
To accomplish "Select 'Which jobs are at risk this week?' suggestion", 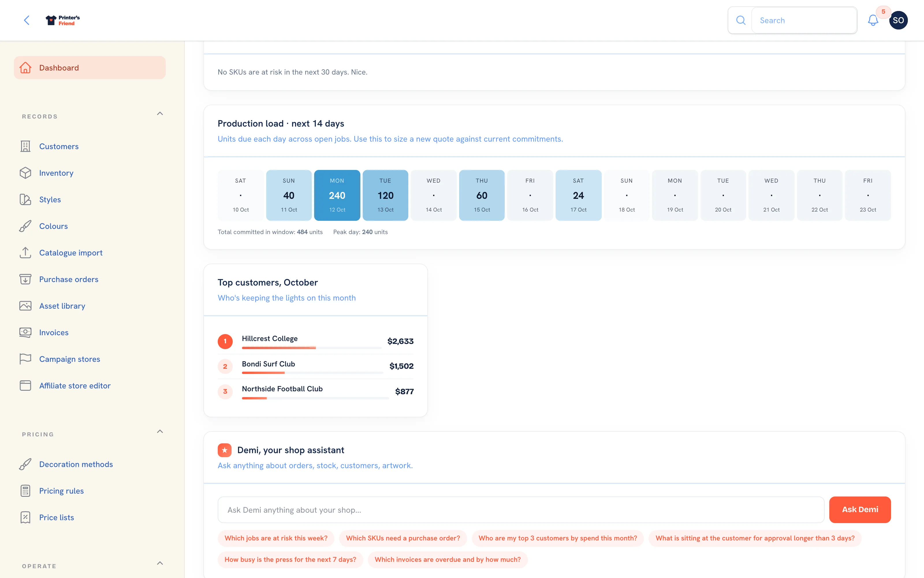I will pyautogui.click(x=276, y=538).
